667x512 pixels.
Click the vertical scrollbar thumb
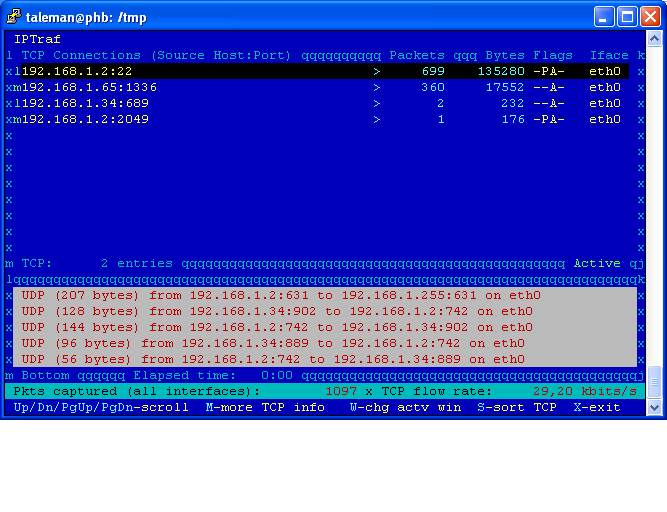(x=654, y=382)
